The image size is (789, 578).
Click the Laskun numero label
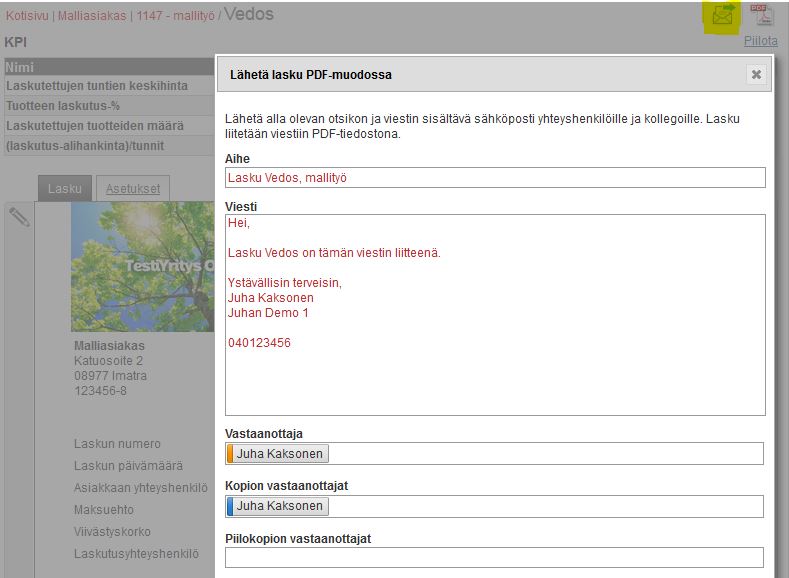[117, 444]
